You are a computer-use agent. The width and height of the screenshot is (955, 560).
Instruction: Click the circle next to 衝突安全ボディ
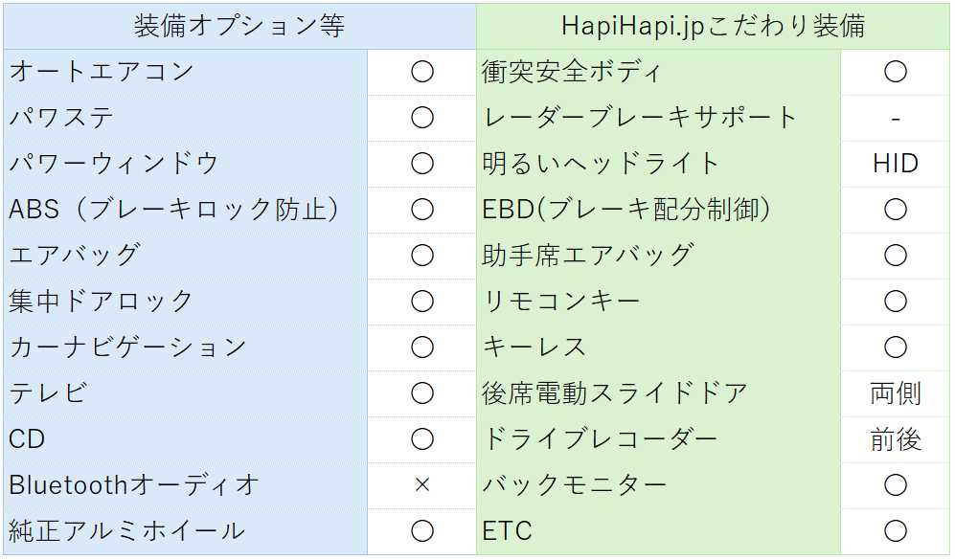[x=895, y=72]
